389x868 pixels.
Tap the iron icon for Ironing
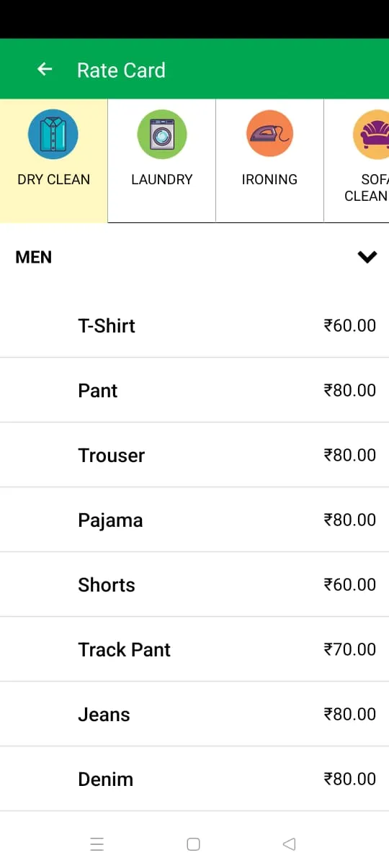point(270,134)
